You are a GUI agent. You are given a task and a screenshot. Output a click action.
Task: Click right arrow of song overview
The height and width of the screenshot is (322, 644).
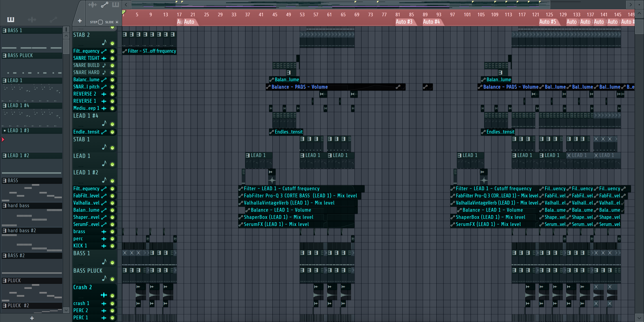631,4
